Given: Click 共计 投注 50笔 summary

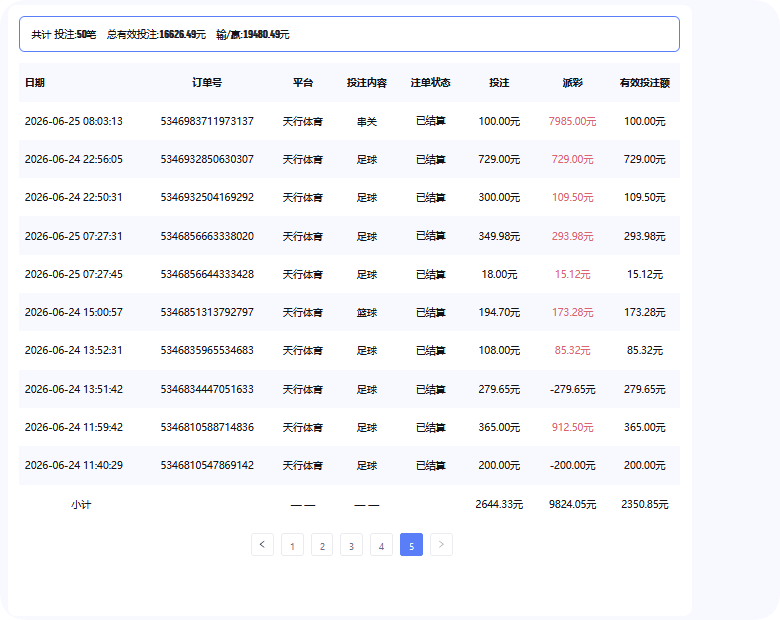Looking at the screenshot, I should click(x=64, y=34).
